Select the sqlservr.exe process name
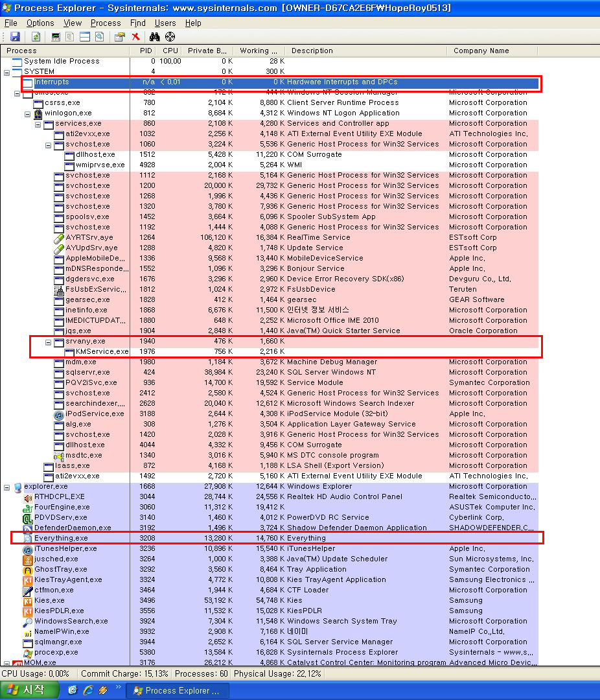Image resolution: width=600 pixels, height=700 pixels. [88, 373]
